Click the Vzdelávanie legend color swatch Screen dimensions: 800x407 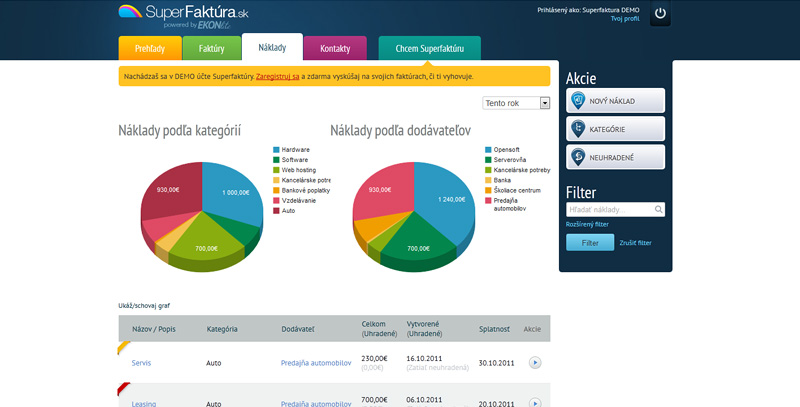click(x=276, y=200)
